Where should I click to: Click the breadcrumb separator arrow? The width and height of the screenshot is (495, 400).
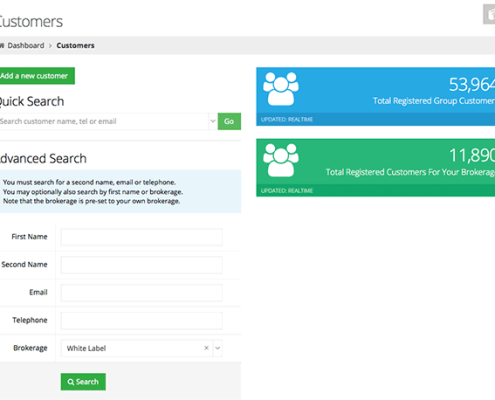pyautogui.click(x=50, y=46)
